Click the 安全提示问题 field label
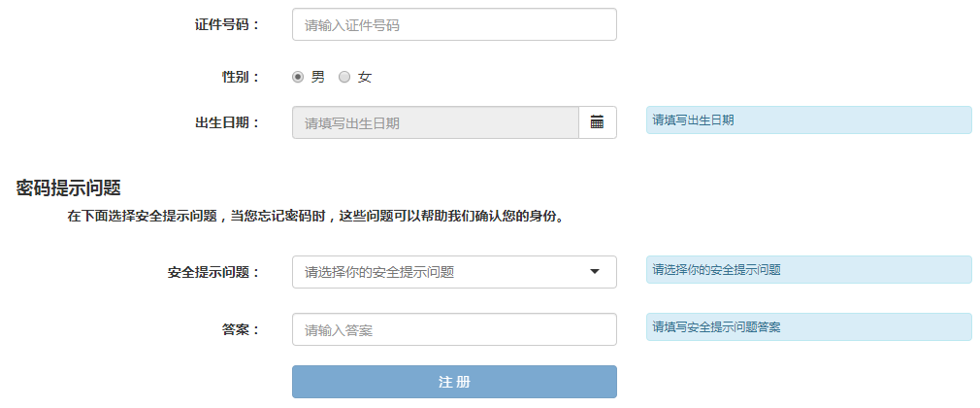 point(213,272)
